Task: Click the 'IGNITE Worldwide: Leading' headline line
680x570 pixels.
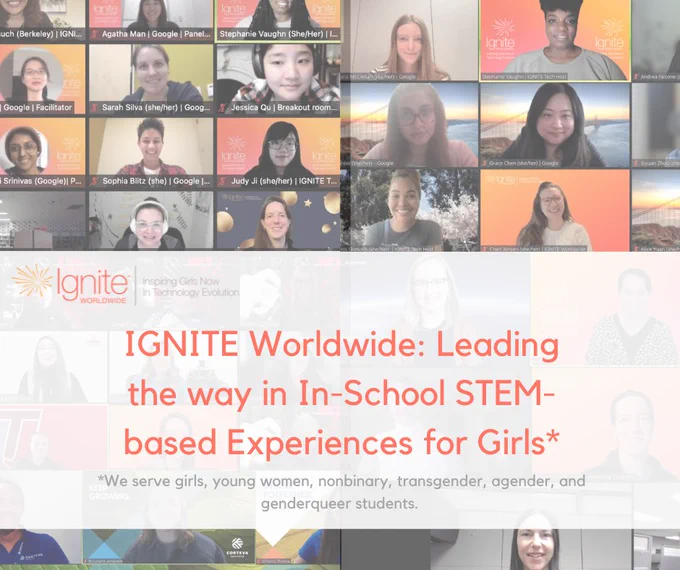Action: click(341, 344)
